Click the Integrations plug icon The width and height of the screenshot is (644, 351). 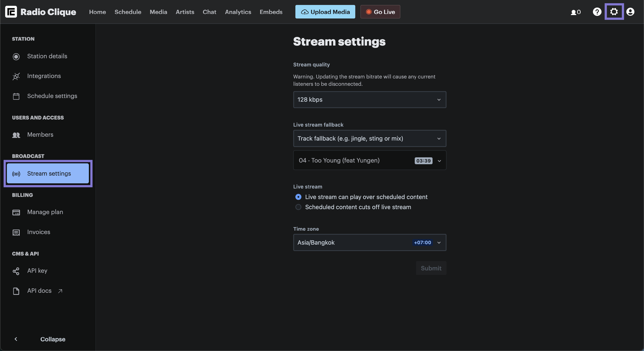point(16,76)
